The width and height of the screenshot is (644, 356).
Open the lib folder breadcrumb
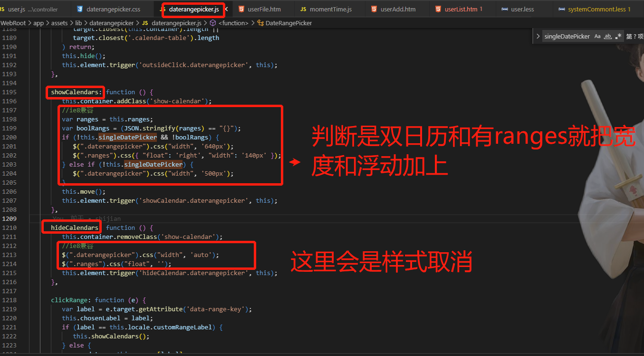click(79, 23)
